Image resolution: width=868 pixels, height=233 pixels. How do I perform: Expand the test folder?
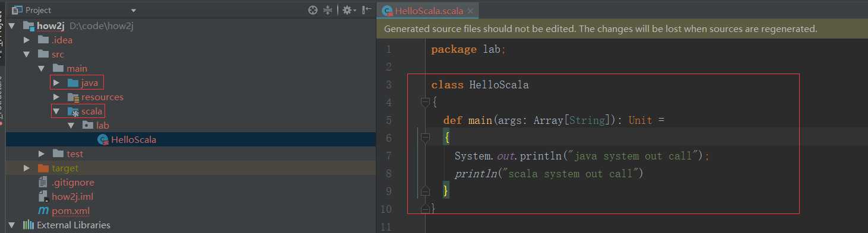[x=42, y=154]
